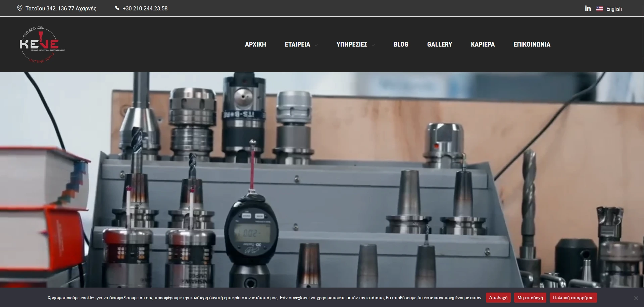Accept cookies with Αποδοχή button
The width and height of the screenshot is (644, 307).
tap(498, 298)
